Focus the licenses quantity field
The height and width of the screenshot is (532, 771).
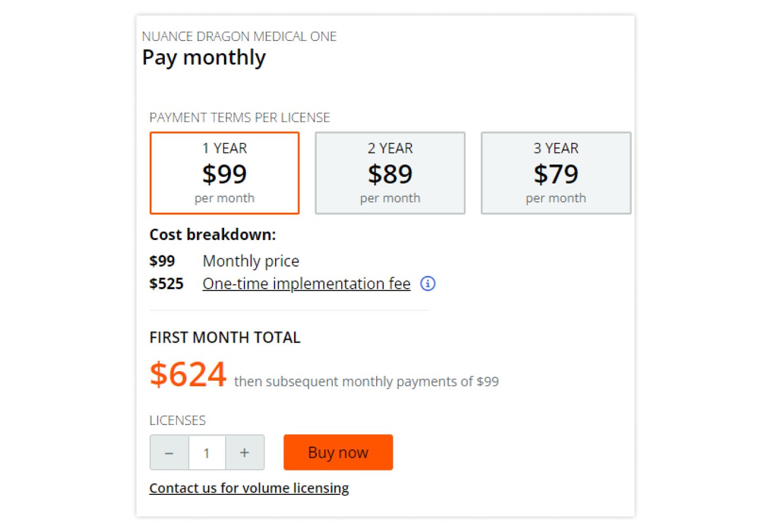(207, 453)
